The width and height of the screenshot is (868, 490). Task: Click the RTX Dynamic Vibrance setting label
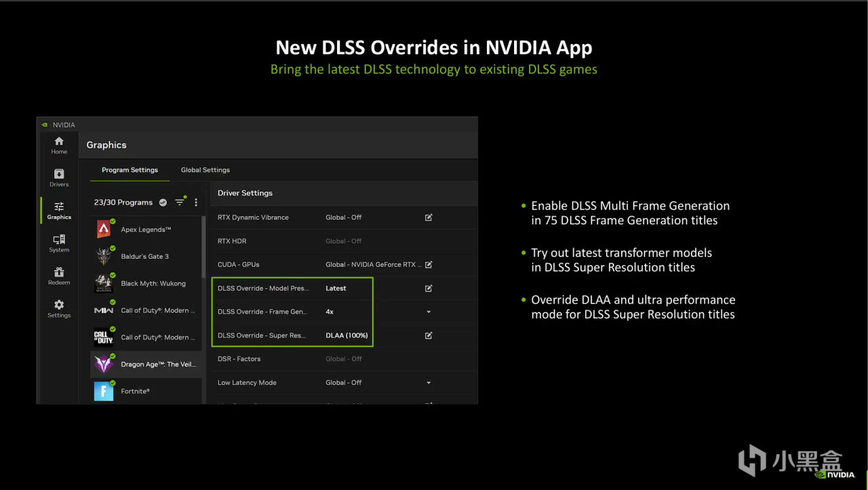[253, 218]
